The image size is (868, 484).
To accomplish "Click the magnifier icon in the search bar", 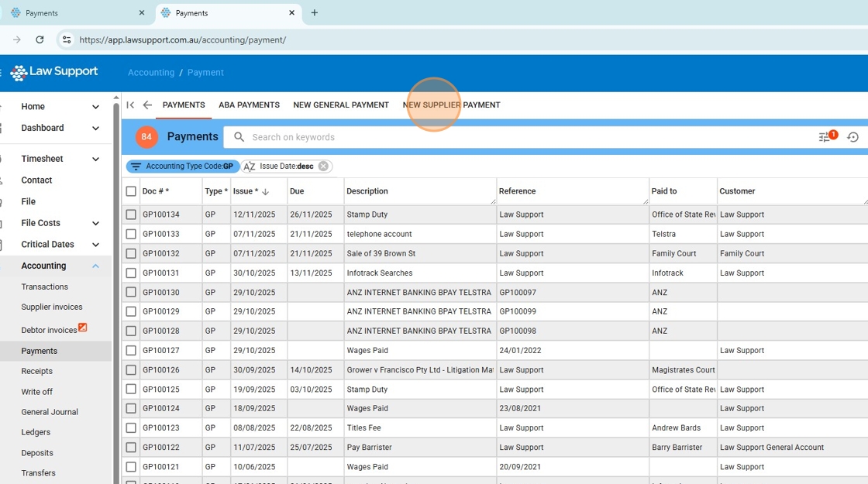I will tap(238, 137).
